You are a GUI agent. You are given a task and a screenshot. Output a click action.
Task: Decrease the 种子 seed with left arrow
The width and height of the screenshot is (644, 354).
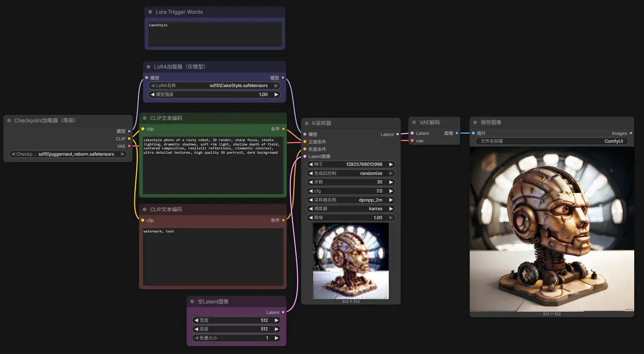(311, 164)
